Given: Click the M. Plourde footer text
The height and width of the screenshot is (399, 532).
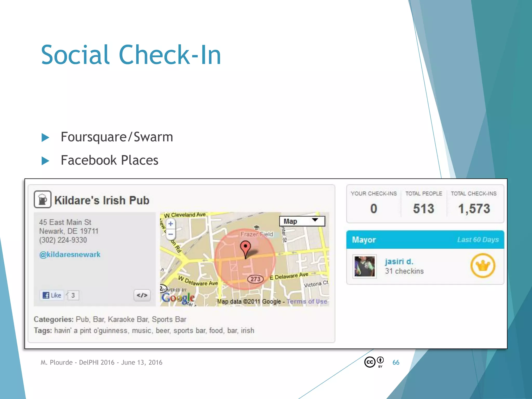Looking at the screenshot, I should [x=101, y=362].
